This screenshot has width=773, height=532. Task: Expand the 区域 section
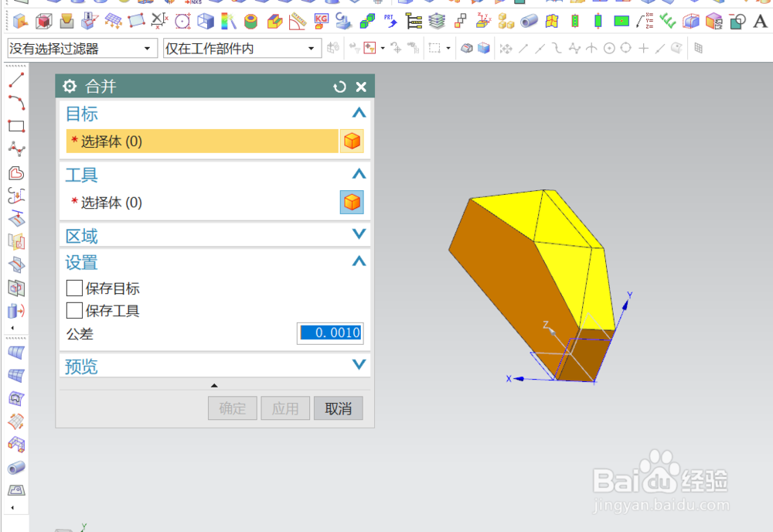359,234
